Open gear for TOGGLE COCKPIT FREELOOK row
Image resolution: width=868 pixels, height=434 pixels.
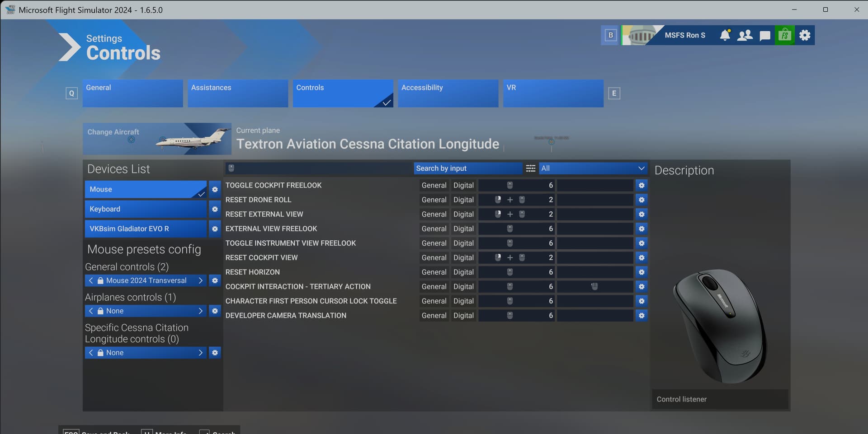[642, 185]
